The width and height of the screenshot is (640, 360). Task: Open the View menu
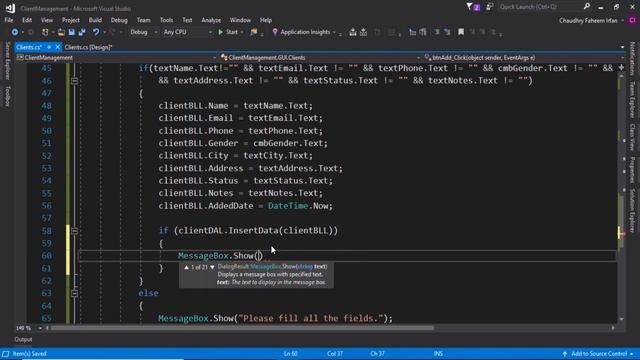coord(47,20)
